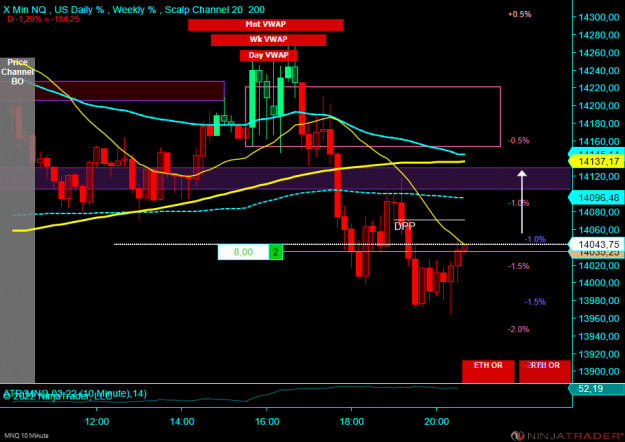
Task: Click the tan 14035,25 order price marker
Action: [597, 253]
